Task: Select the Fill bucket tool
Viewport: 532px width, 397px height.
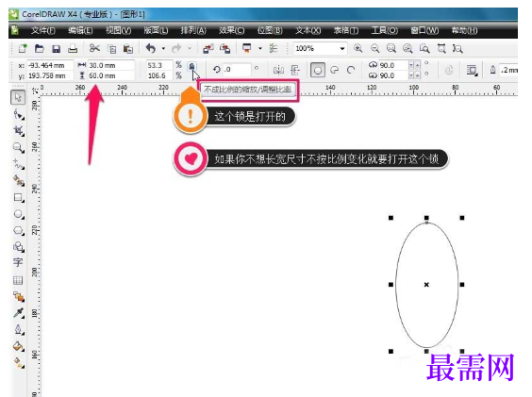Action: pos(18,346)
